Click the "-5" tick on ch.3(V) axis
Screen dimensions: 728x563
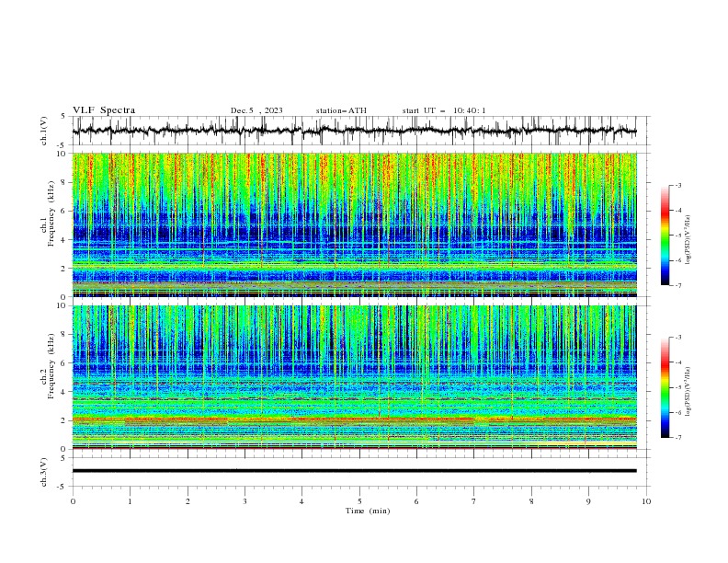point(63,487)
